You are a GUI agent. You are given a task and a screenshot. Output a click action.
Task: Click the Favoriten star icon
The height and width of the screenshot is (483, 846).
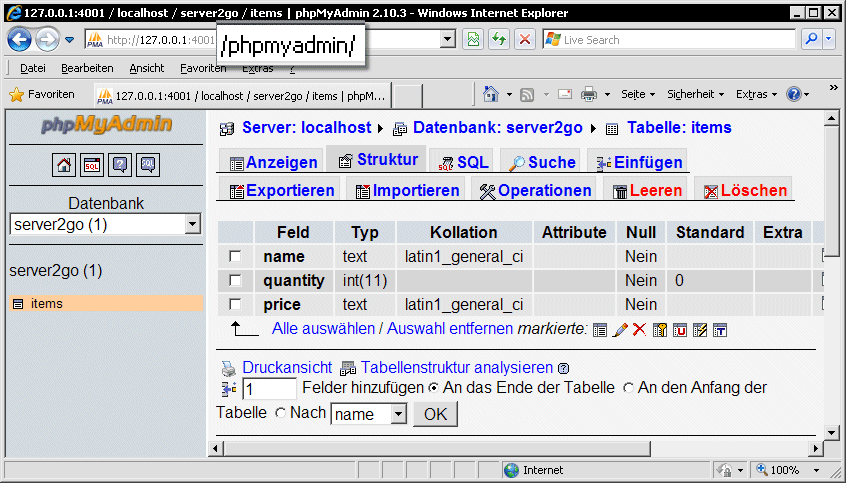point(17,94)
